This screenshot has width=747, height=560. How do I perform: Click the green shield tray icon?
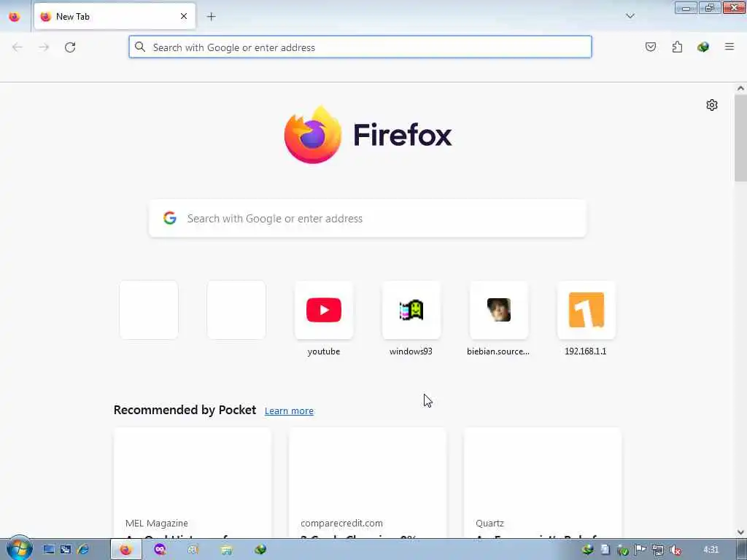623,551
